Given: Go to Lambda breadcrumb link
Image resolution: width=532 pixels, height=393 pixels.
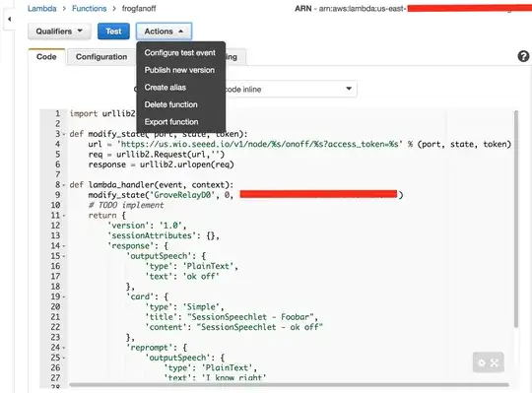Looking at the screenshot, I should click(42, 9).
